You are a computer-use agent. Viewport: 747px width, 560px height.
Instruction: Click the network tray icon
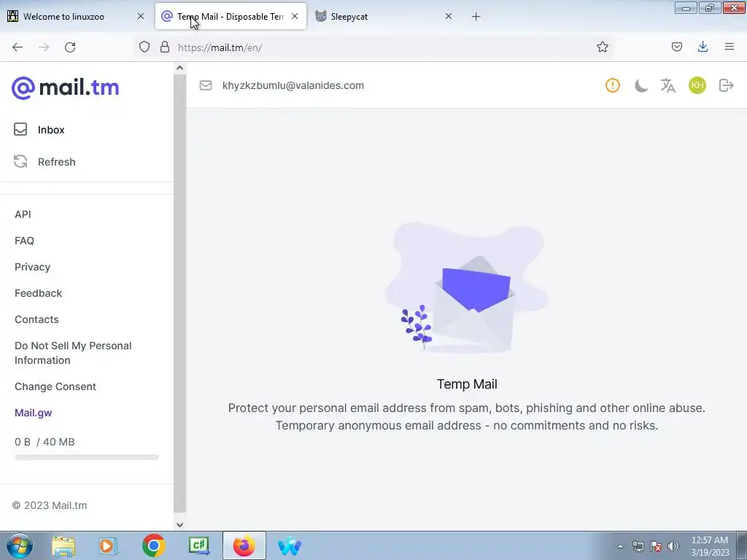point(638,546)
